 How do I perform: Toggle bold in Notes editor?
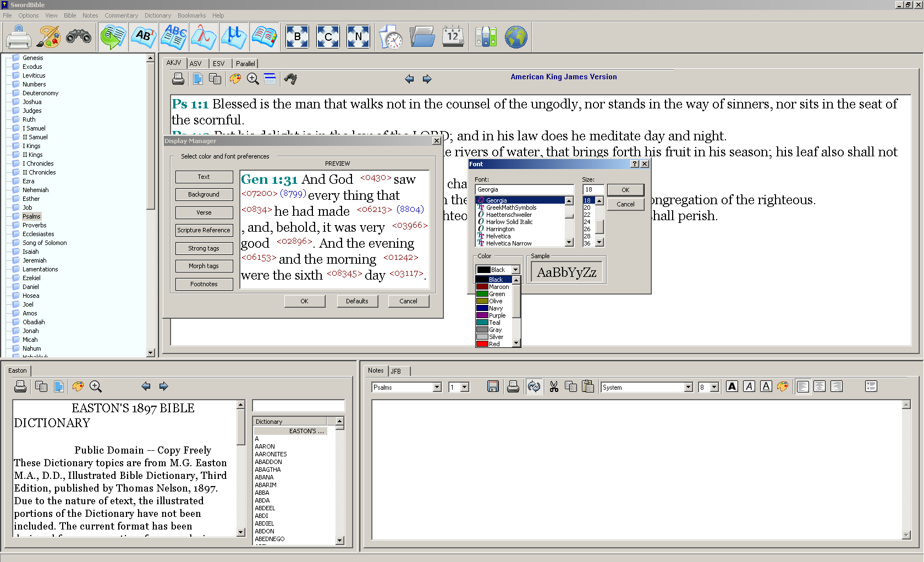coord(732,386)
